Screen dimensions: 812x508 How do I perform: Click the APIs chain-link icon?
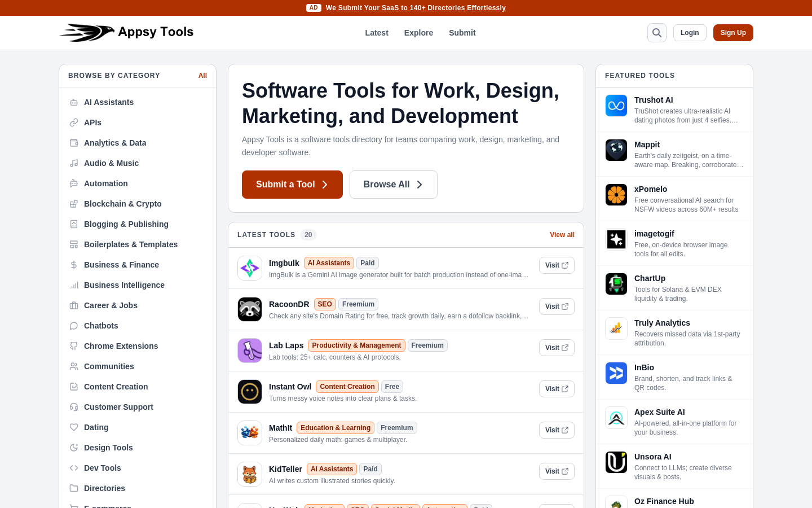click(x=74, y=122)
